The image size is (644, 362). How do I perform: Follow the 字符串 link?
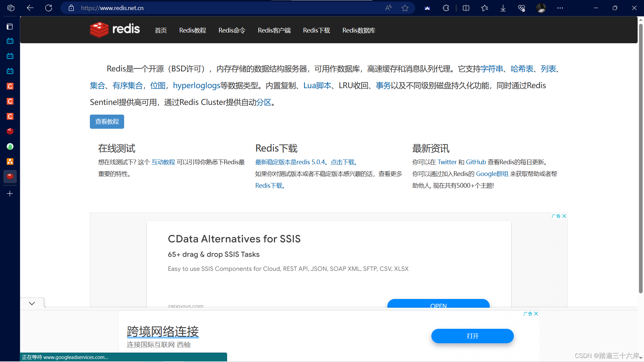pyautogui.click(x=492, y=69)
